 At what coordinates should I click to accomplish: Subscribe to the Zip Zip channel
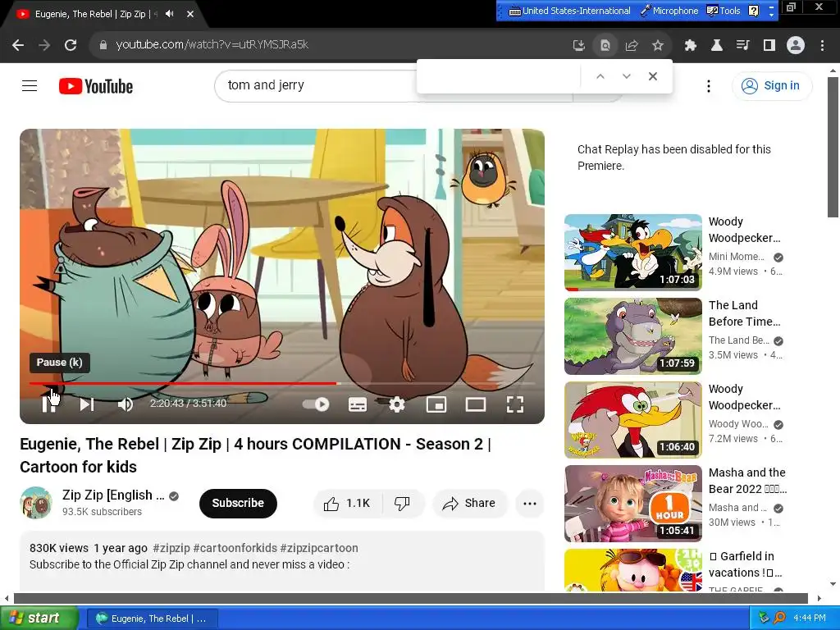(x=238, y=503)
